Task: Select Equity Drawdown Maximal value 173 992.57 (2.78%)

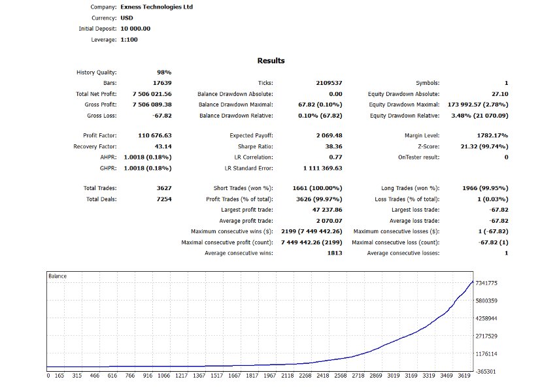Action: coord(478,105)
